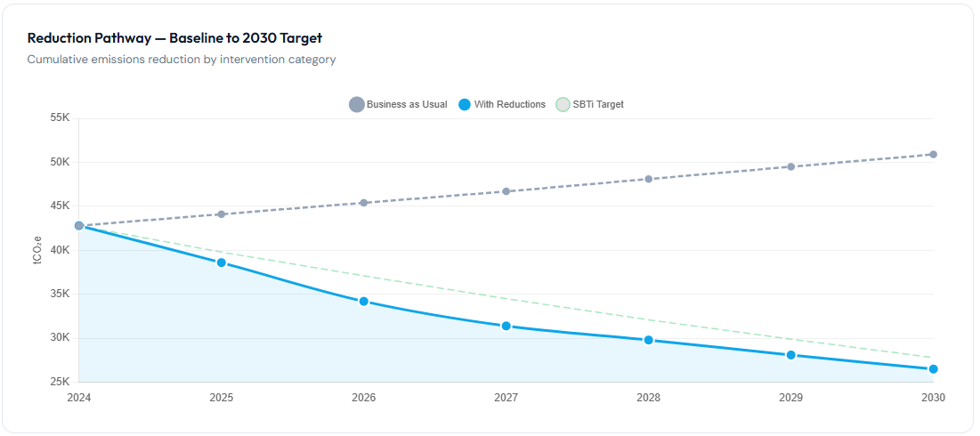The height and width of the screenshot is (436, 980).
Task: Click the 2027 x-axis label
Action: tap(506, 398)
